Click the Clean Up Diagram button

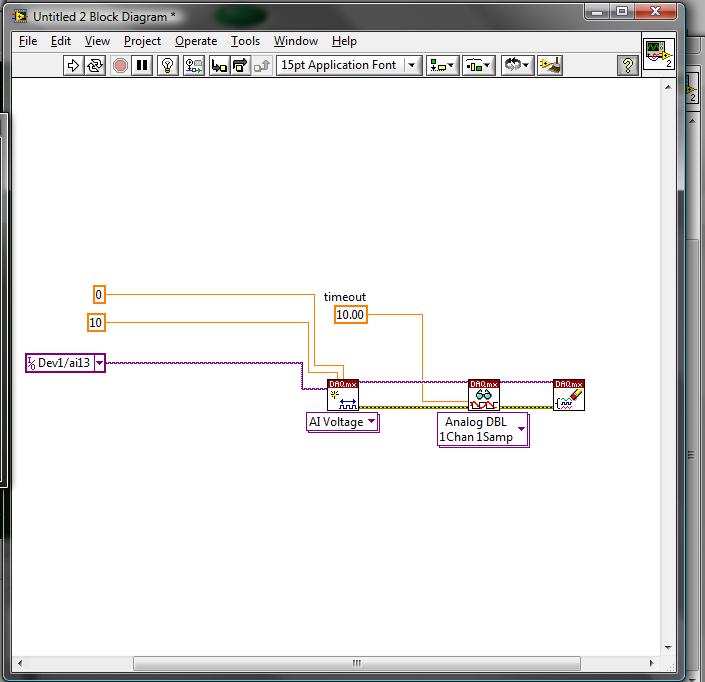[550, 66]
